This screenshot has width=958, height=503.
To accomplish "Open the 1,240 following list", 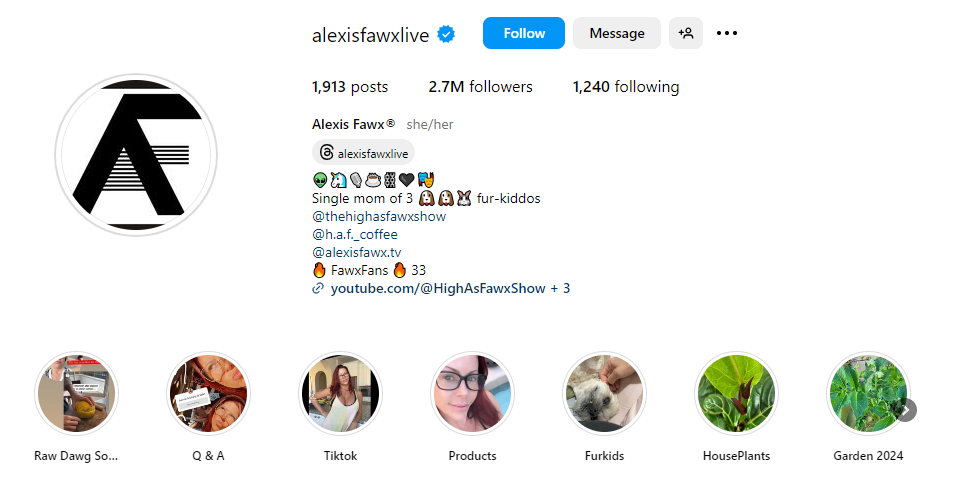I will (x=626, y=87).
